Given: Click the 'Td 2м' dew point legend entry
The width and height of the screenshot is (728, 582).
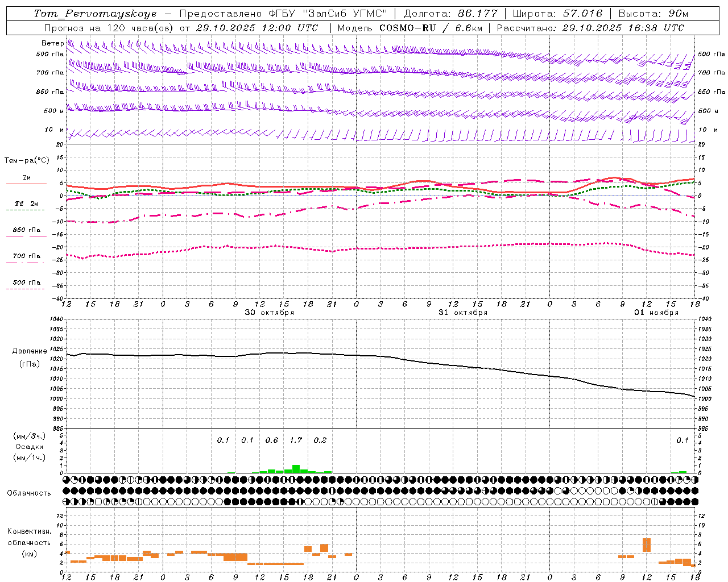Looking at the screenshot, I should tap(26, 203).
